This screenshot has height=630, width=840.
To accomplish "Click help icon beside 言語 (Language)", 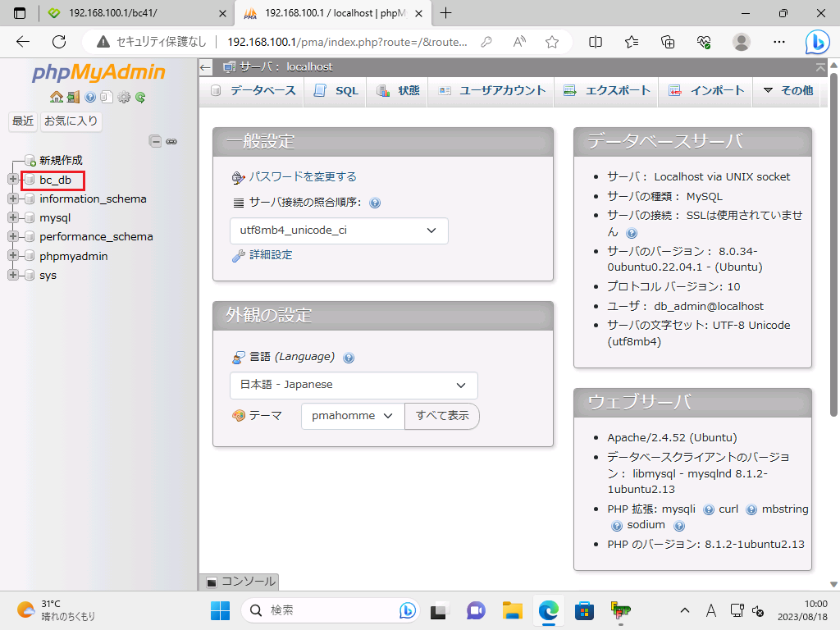I will click(x=349, y=358).
